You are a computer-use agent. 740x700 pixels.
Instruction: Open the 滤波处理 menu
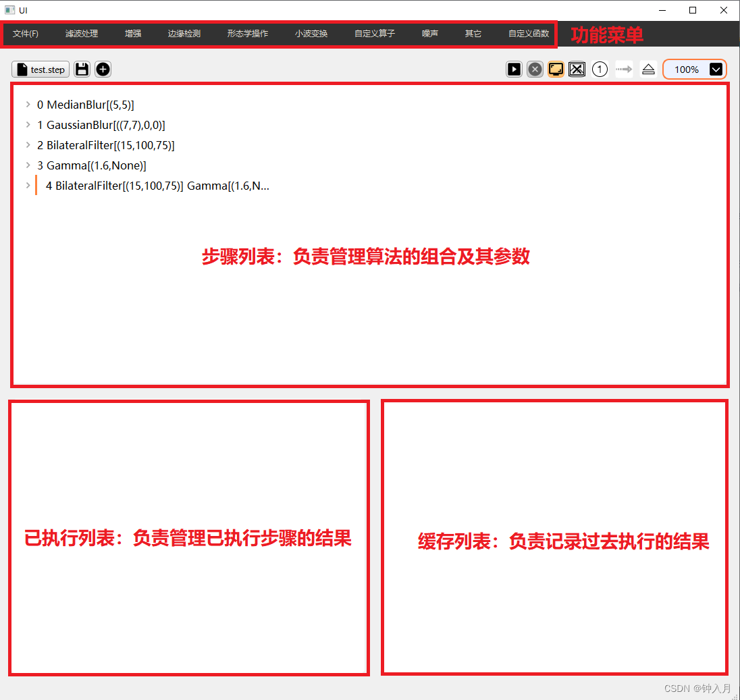[x=82, y=34]
